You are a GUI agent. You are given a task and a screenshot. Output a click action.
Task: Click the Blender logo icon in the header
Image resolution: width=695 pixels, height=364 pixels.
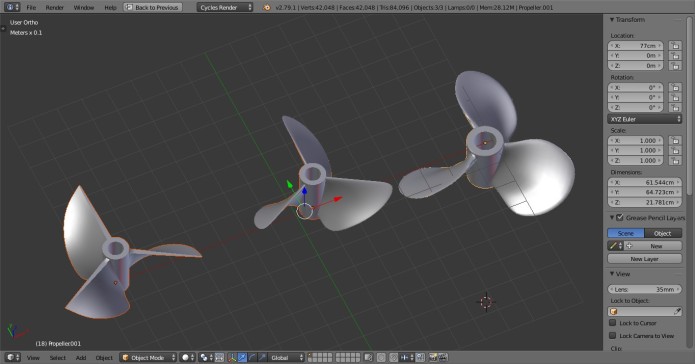pyautogui.click(x=267, y=8)
